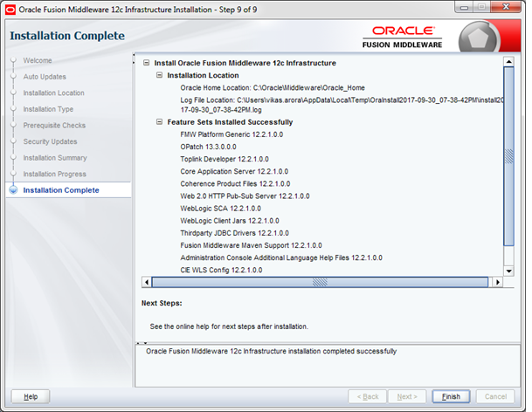This screenshot has height=412, width=532.
Task: Click the Next Steps online help text
Action: click(x=229, y=326)
